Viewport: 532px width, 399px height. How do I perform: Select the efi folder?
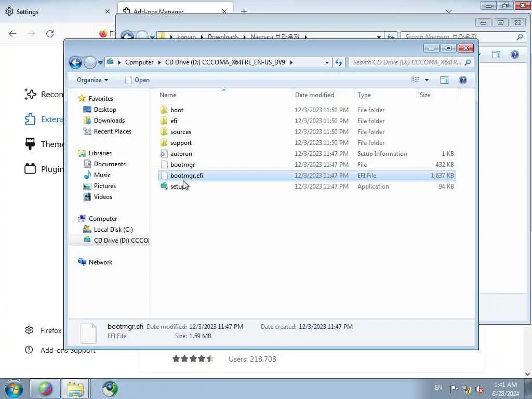174,121
